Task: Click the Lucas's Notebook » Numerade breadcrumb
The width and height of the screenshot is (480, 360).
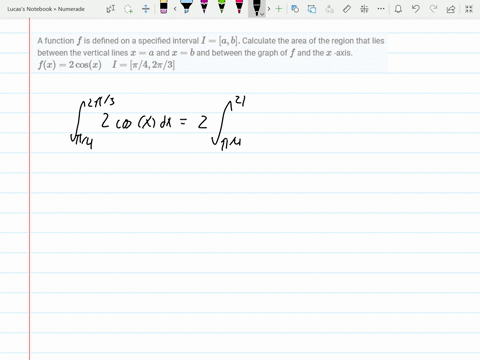Action: click(46, 9)
